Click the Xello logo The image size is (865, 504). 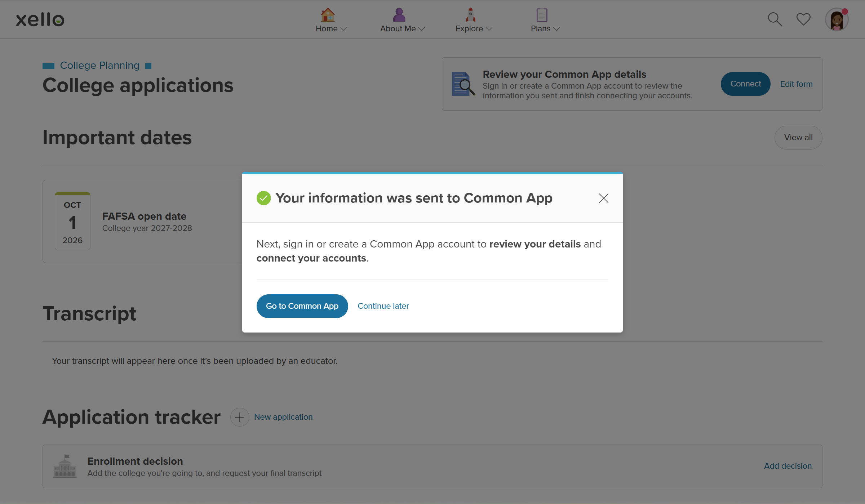(x=40, y=20)
